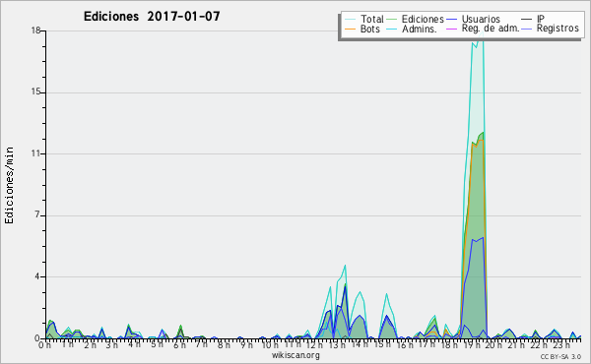Click the Reg. de adm. legend entry

click(x=491, y=29)
